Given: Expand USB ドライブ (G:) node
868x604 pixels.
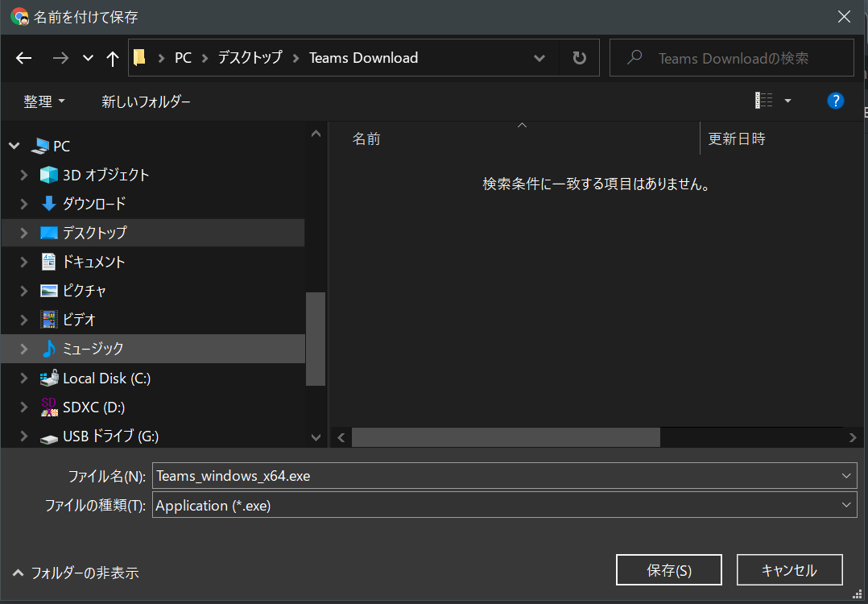Looking at the screenshot, I should click(24, 436).
